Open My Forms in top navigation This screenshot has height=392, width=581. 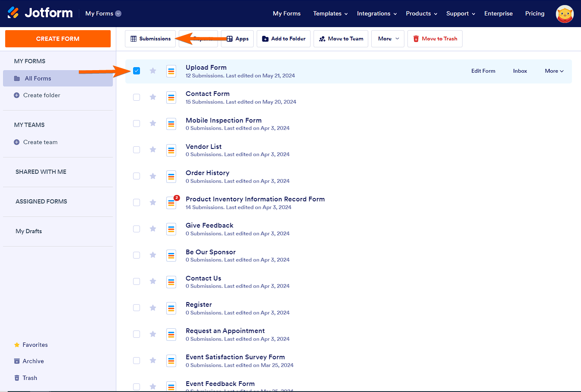click(x=287, y=13)
